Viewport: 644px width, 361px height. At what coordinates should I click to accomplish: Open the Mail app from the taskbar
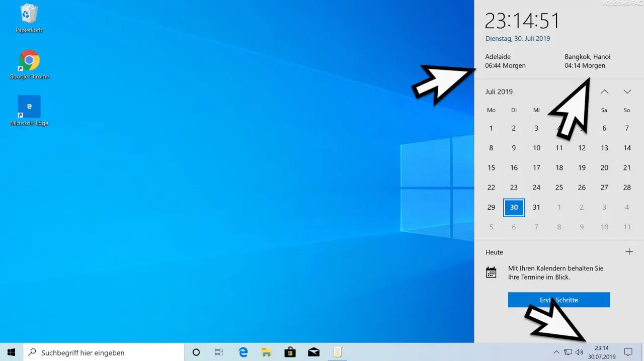click(313, 352)
